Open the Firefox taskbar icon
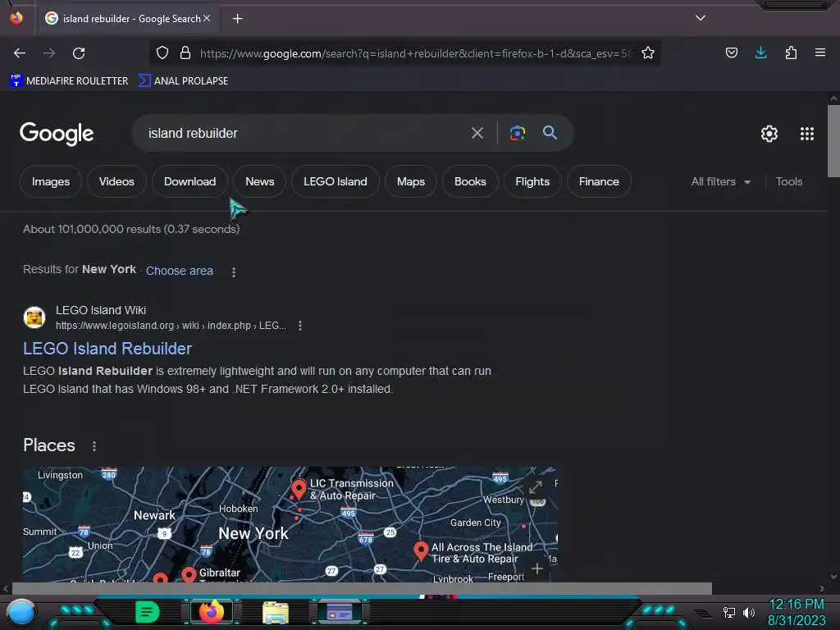This screenshot has height=630, width=840. [212, 612]
